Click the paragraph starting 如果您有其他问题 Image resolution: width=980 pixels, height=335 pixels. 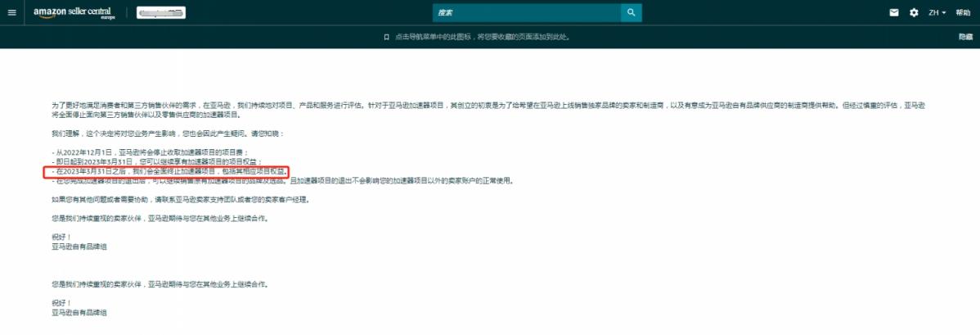click(x=181, y=200)
